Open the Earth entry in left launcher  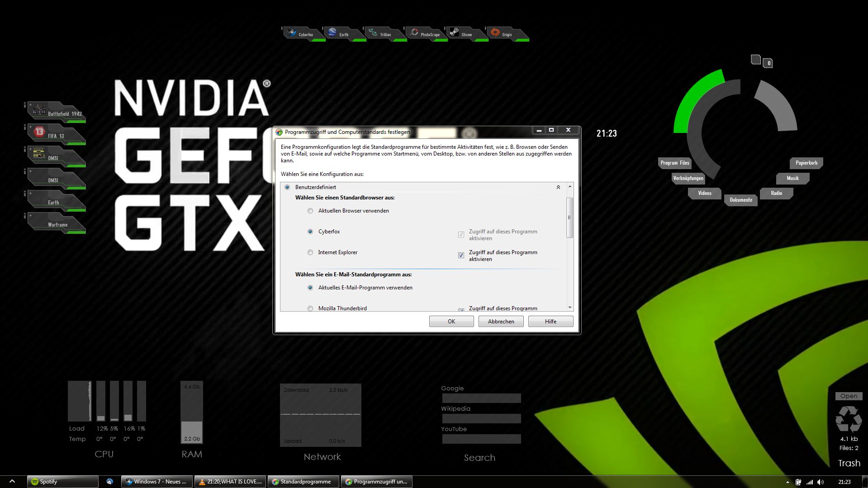coord(57,201)
